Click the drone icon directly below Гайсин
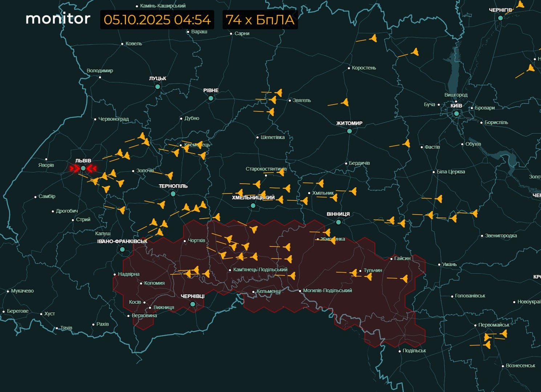Viewport: 541px width, 392px height. [404, 279]
